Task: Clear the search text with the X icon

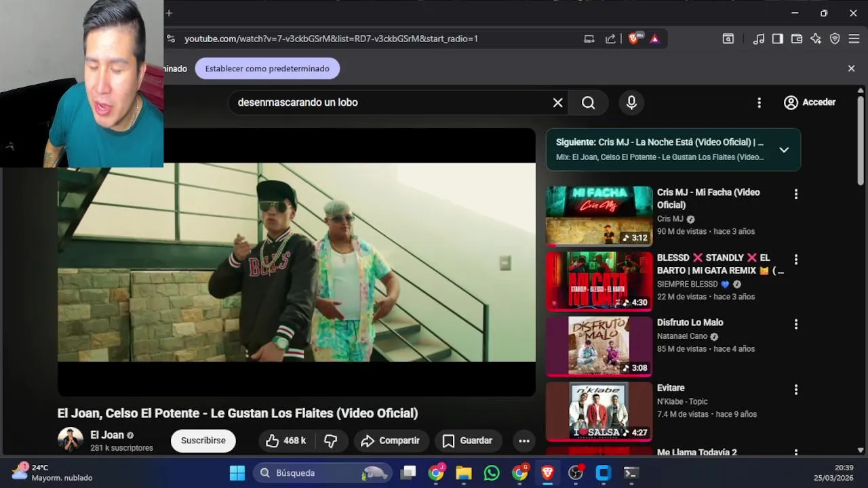Action: 557,102
